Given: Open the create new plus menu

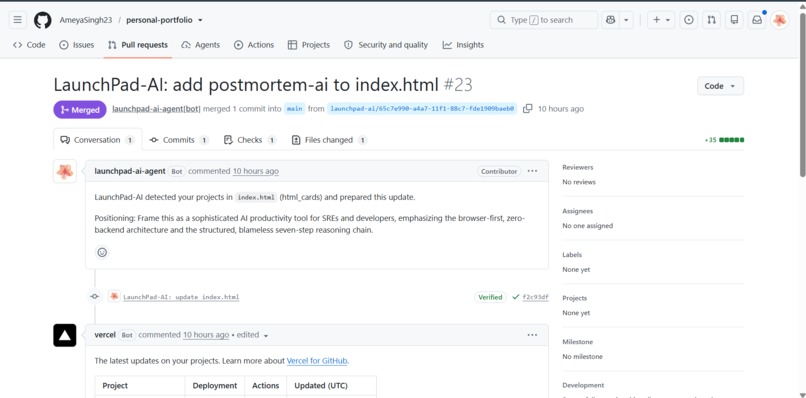Looking at the screenshot, I should pyautogui.click(x=661, y=20).
